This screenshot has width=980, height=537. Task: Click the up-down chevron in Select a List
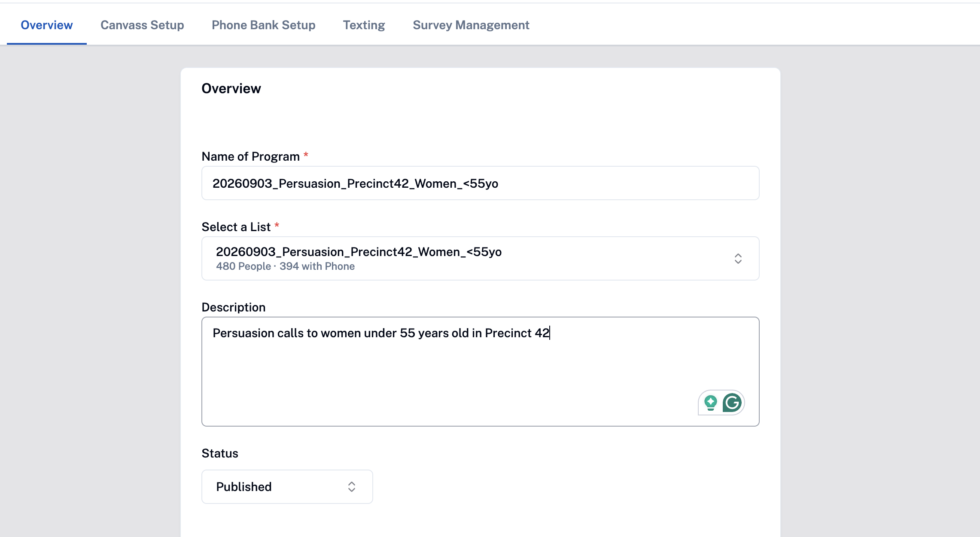(738, 259)
